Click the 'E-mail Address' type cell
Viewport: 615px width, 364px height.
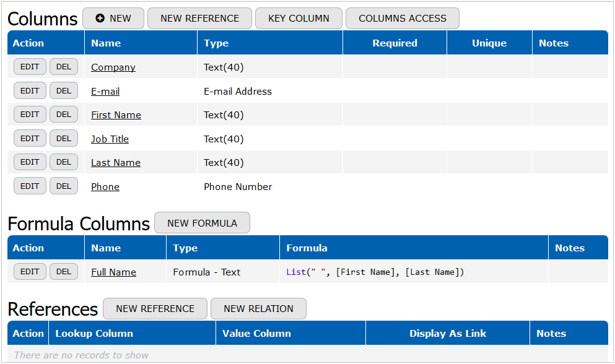pyautogui.click(x=238, y=92)
